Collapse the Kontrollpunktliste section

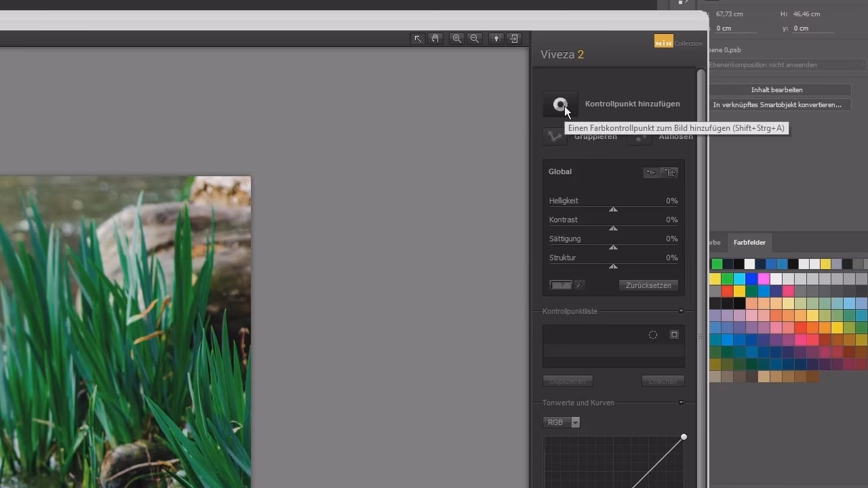tap(681, 311)
